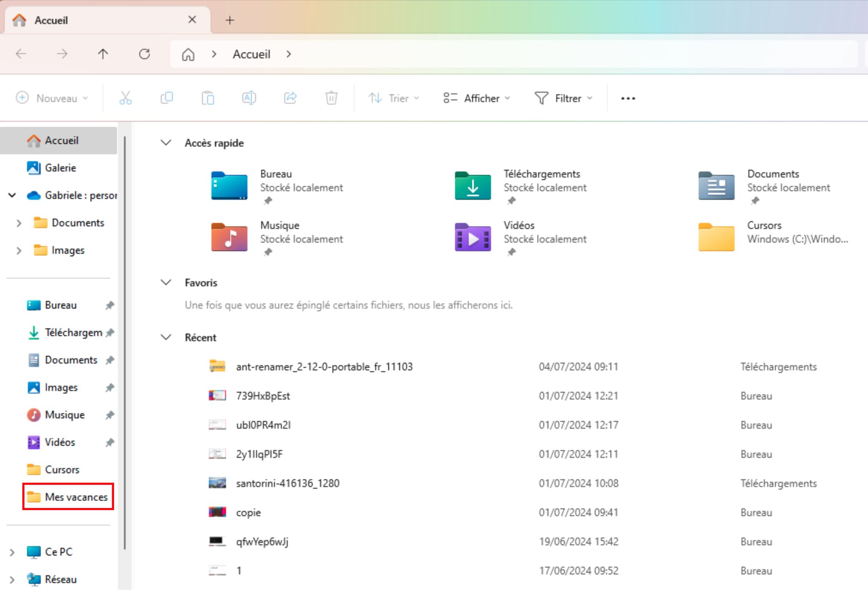Refresh the current folder view
The width and height of the screenshot is (868, 595).
coord(145,54)
